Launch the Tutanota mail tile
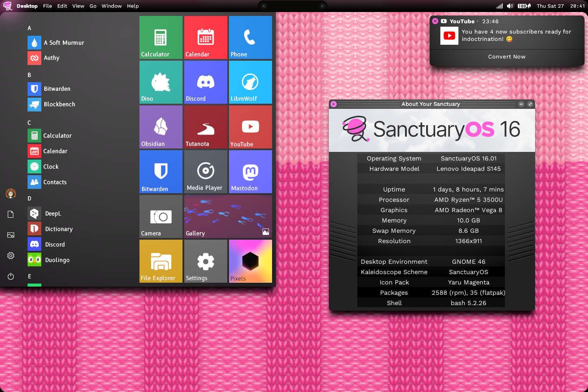 tap(205, 127)
